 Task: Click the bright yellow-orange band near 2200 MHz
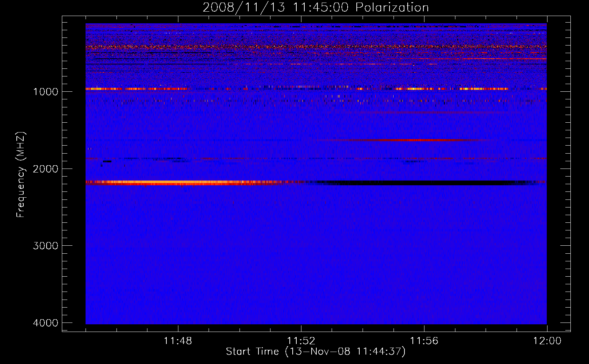pos(189,183)
